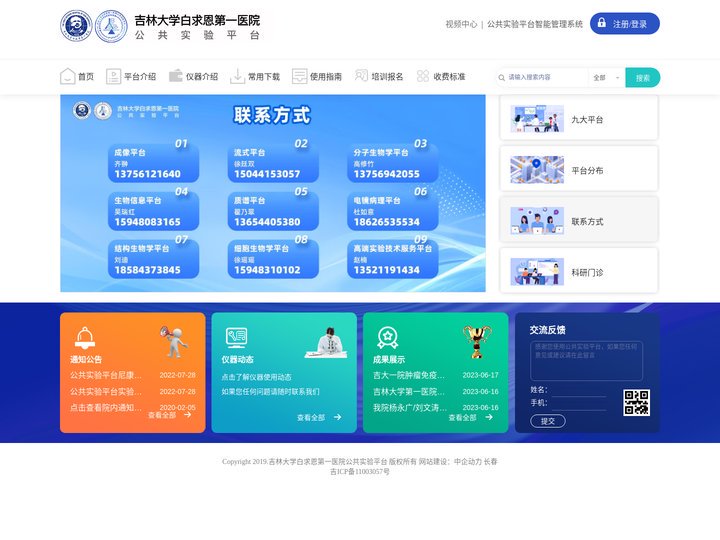This screenshot has height=540, width=720.
Task: Click the arrow next to 查看全部 in 仪器动态
Action: pyautogui.click(x=338, y=417)
